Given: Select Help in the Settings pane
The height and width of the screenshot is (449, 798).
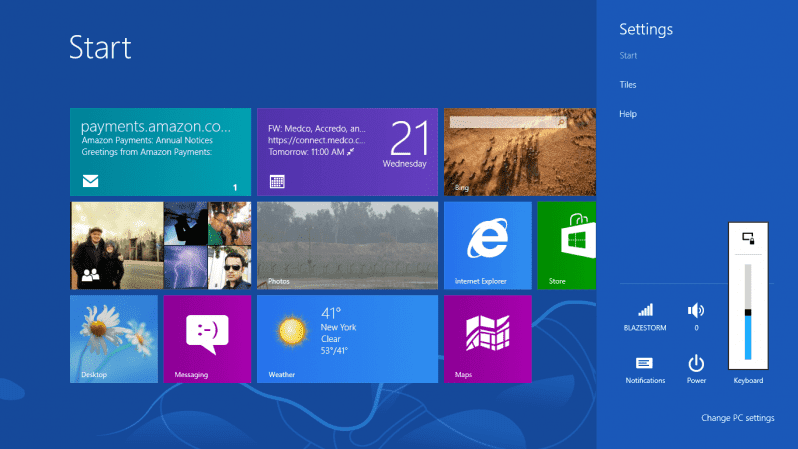Looking at the screenshot, I should point(628,114).
